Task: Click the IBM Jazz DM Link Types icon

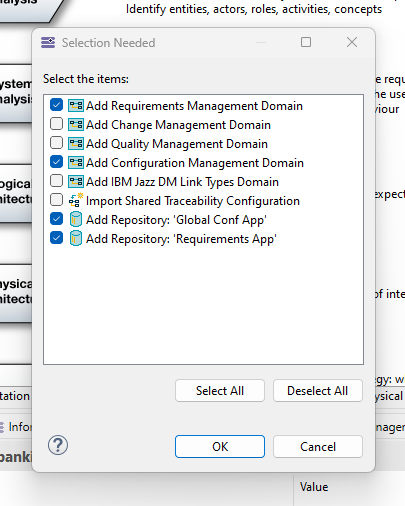Action: (76, 182)
